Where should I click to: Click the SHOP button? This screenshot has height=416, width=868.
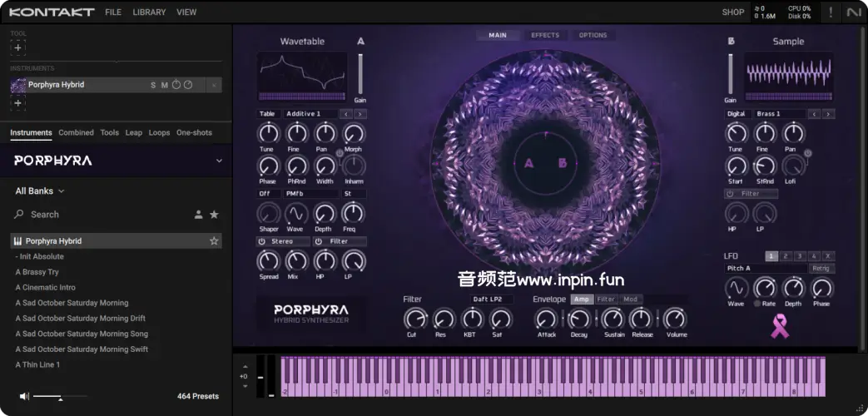(732, 12)
